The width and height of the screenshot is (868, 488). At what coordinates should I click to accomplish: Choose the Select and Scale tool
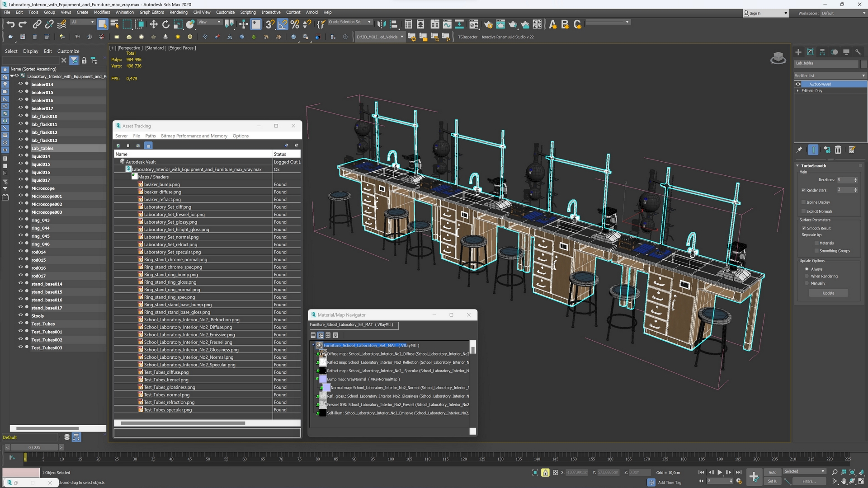pos(178,24)
